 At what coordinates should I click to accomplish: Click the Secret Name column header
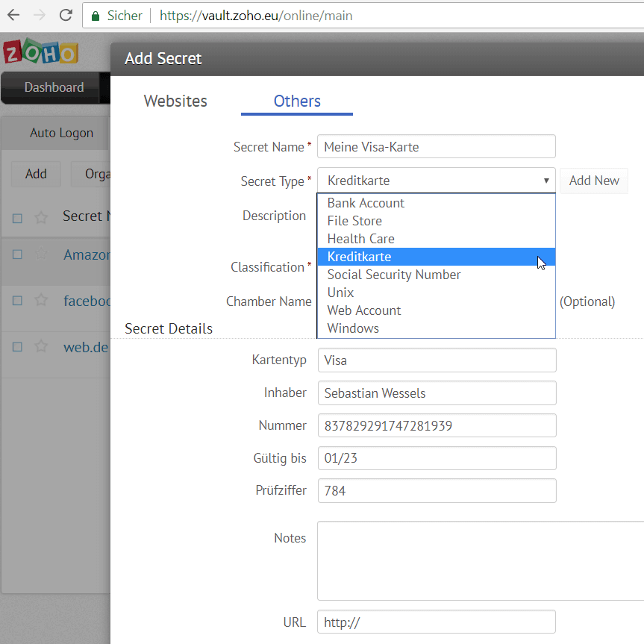pos(87,216)
